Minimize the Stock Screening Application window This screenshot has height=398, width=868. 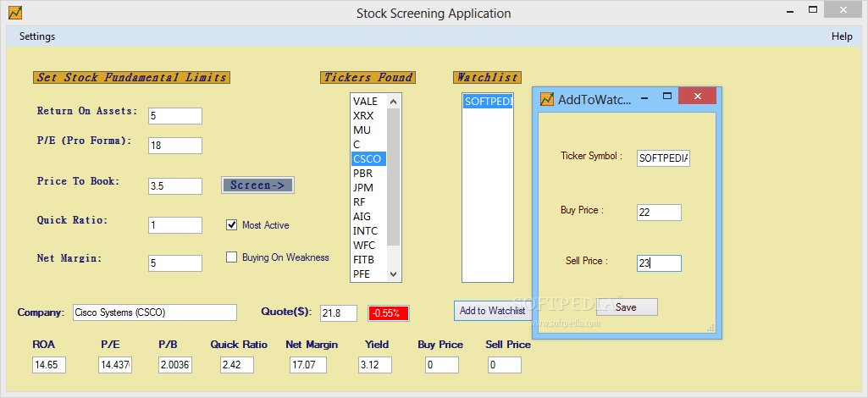[x=789, y=9]
